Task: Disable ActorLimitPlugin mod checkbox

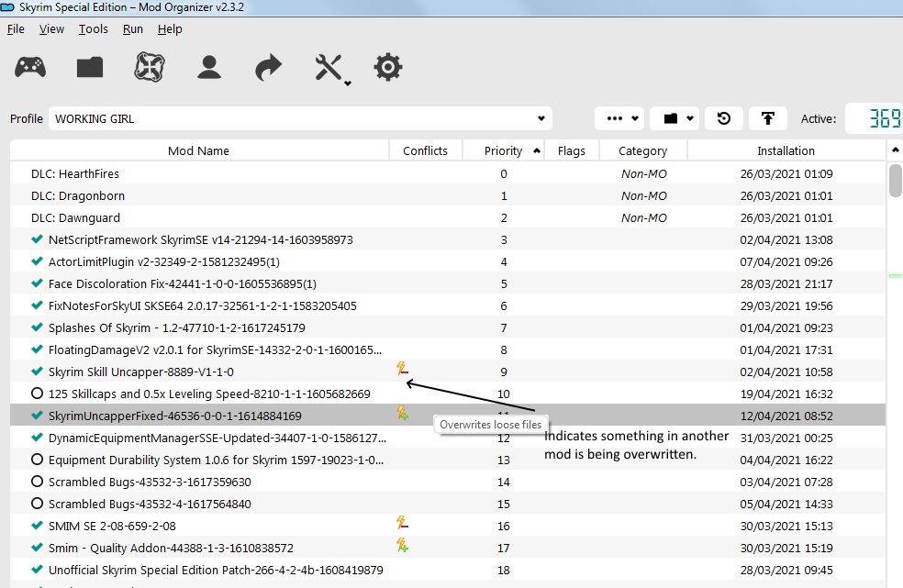Action: [x=38, y=261]
